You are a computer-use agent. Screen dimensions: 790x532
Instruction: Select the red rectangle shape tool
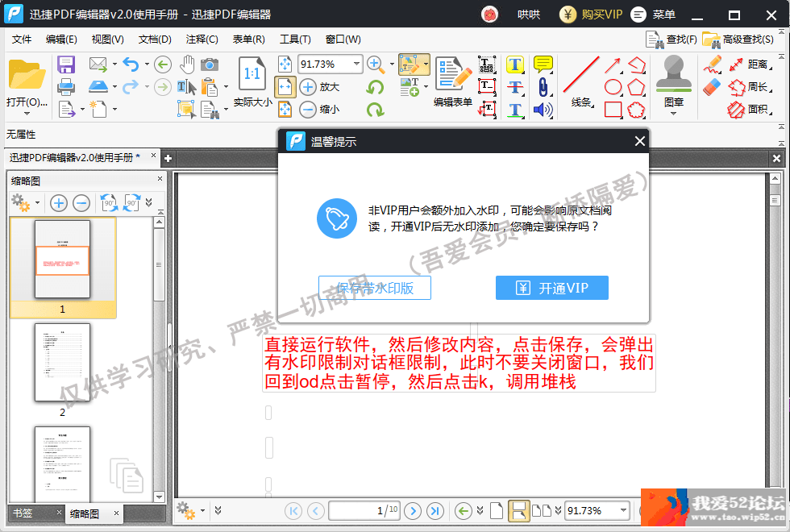[613, 110]
